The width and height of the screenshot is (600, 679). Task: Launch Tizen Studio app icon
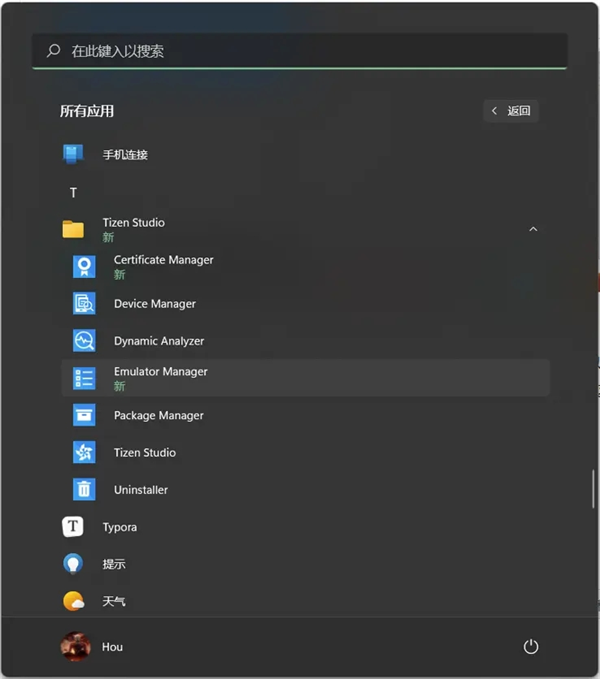[x=84, y=453]
